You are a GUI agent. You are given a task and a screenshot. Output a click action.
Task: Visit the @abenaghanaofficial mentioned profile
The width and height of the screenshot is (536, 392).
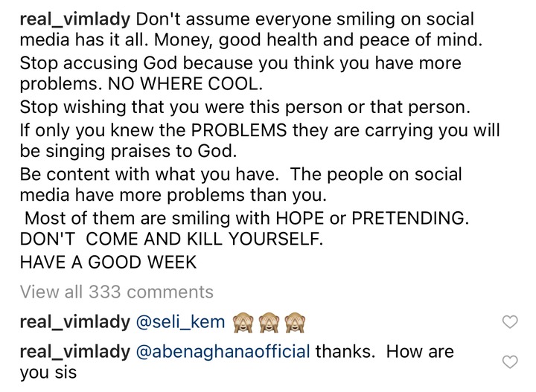(223, 352)
